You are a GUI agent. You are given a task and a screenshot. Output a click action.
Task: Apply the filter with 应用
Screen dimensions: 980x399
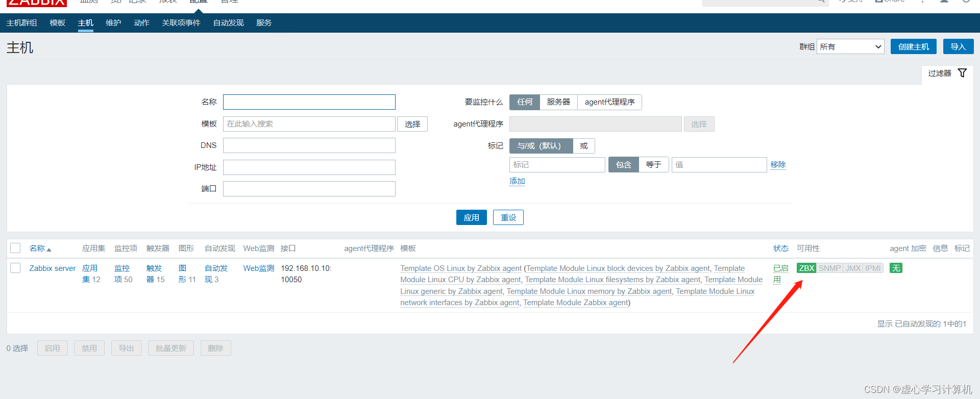click(x=471, y=217)
